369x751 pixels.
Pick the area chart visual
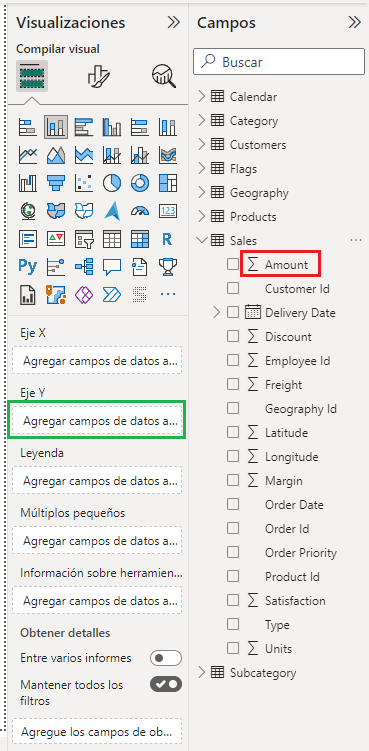56,155
